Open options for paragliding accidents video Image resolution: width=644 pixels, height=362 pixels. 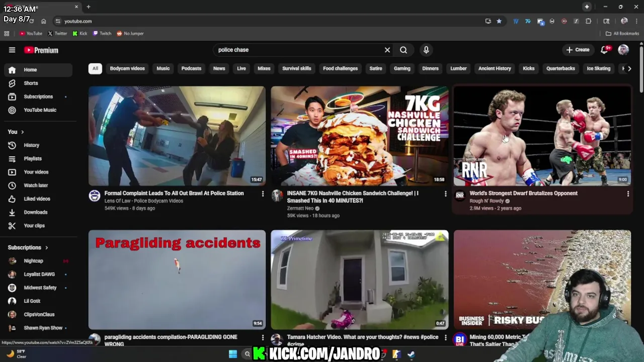pyautogui.click(x=263, y=337)
